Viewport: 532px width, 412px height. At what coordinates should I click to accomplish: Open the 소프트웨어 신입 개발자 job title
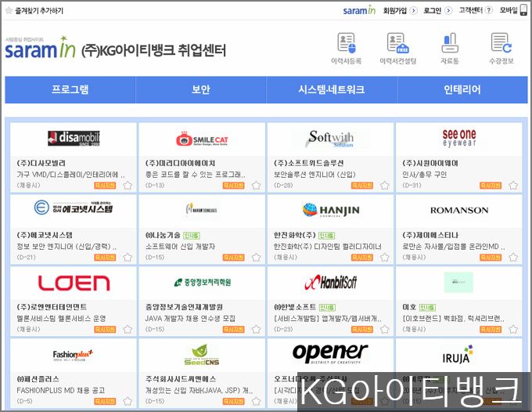click(180, 247)
